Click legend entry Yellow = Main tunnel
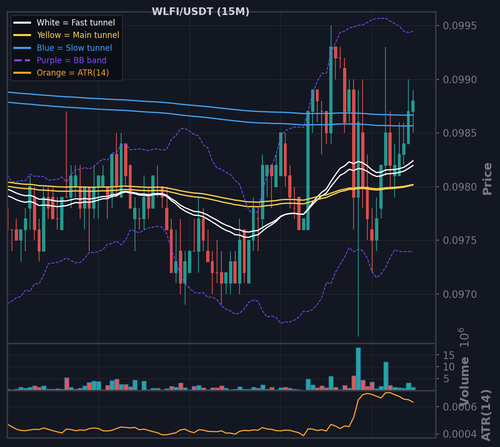Viewport: 500px width, 447px height. click(x=78, y=35)
